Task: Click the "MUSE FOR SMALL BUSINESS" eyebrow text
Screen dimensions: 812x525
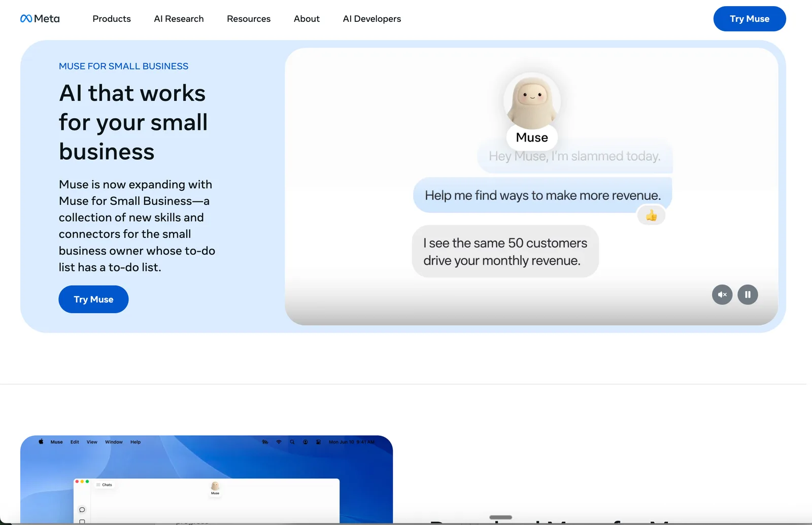Action: click(x=123, y=66)
